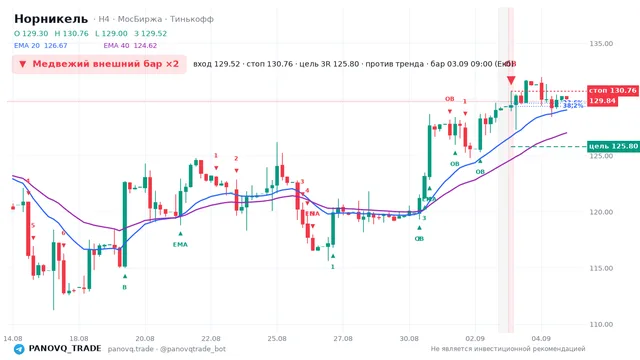Click the low value 'L 129.00'
Screen dimensions: 640x360
coord(111,33)
